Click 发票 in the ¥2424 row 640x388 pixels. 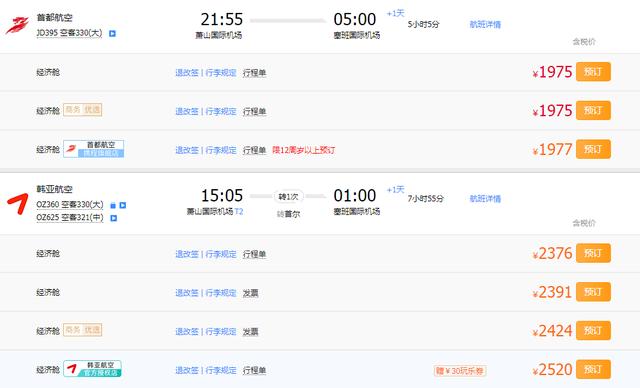250,332
